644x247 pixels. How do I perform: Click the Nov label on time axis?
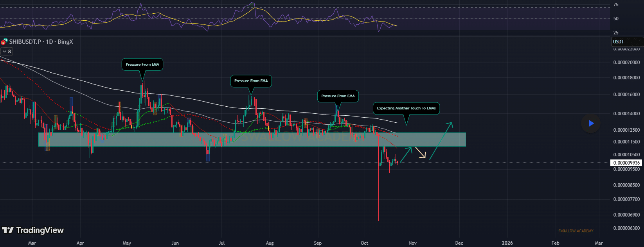tap(412, 243)
